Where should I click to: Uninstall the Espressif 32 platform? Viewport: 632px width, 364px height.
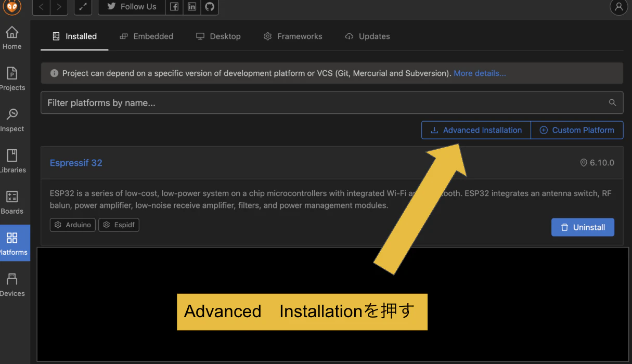pos(583,227)
